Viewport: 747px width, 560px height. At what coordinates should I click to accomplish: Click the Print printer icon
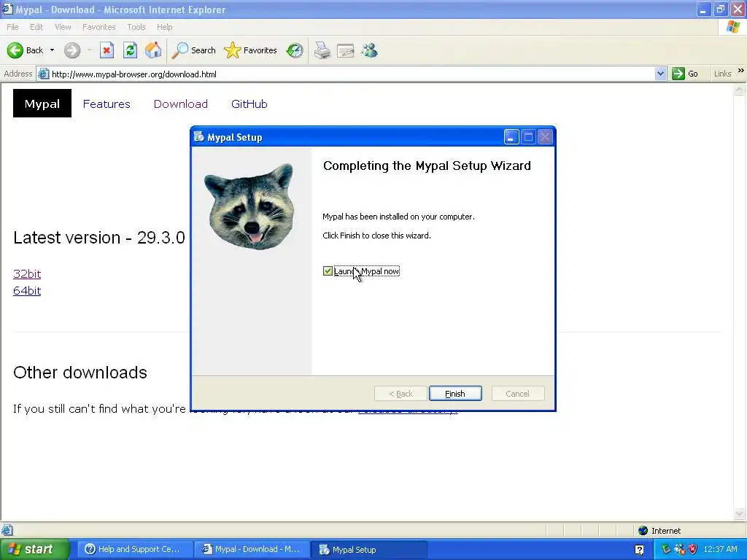pyautogui.click(x=322, y=50)
